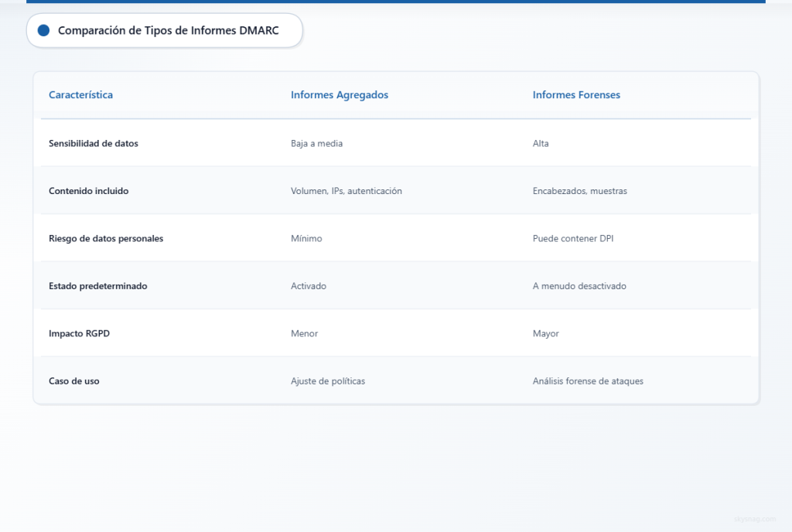
Task: Click the 'Volumen, IPs, autenticación' cell
Action: (x=346, y=191)
